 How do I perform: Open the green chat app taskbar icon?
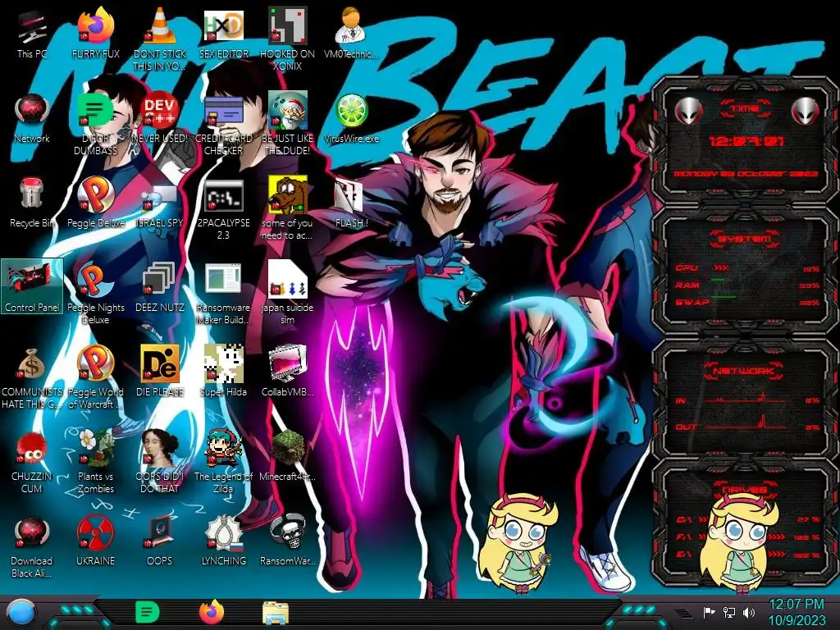click(x=147, y=612)
